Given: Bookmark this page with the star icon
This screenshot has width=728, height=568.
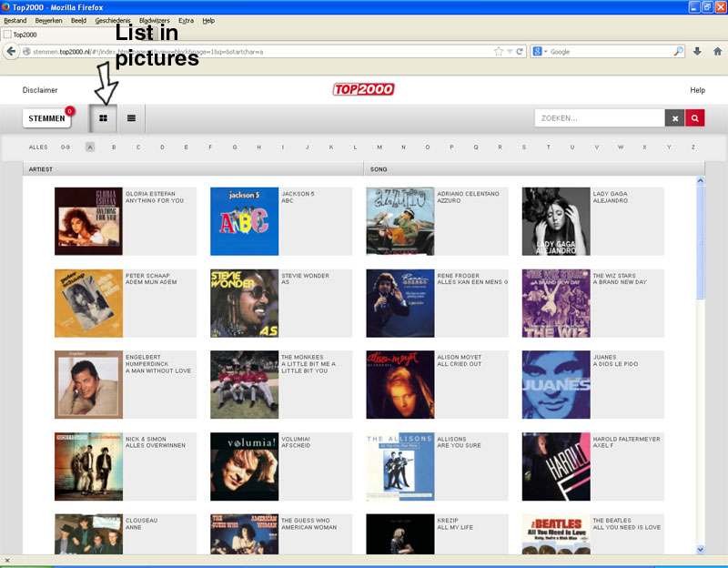Looking at the screenshot, I should 498,51.
